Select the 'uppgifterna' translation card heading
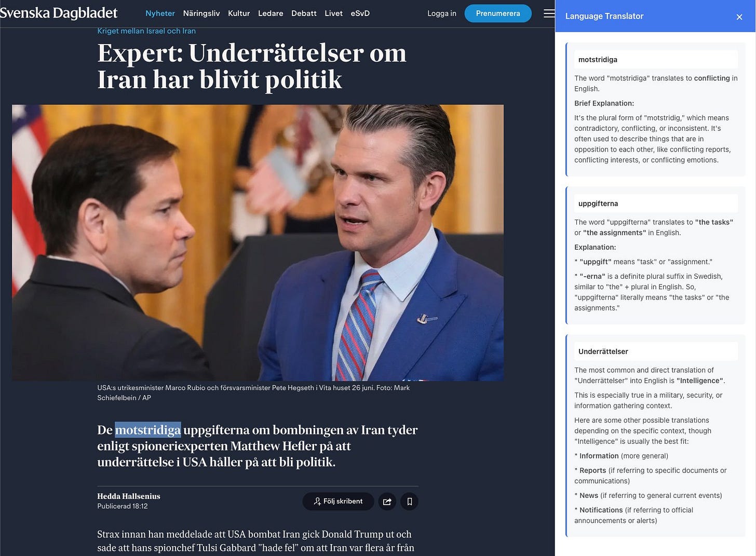 point(655,204)
